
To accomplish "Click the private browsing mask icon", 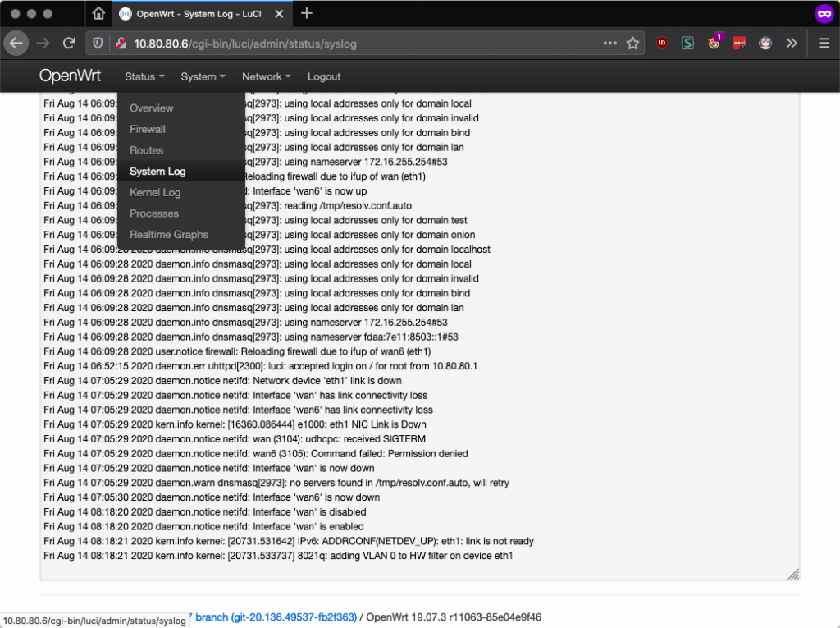I will 824,14.
